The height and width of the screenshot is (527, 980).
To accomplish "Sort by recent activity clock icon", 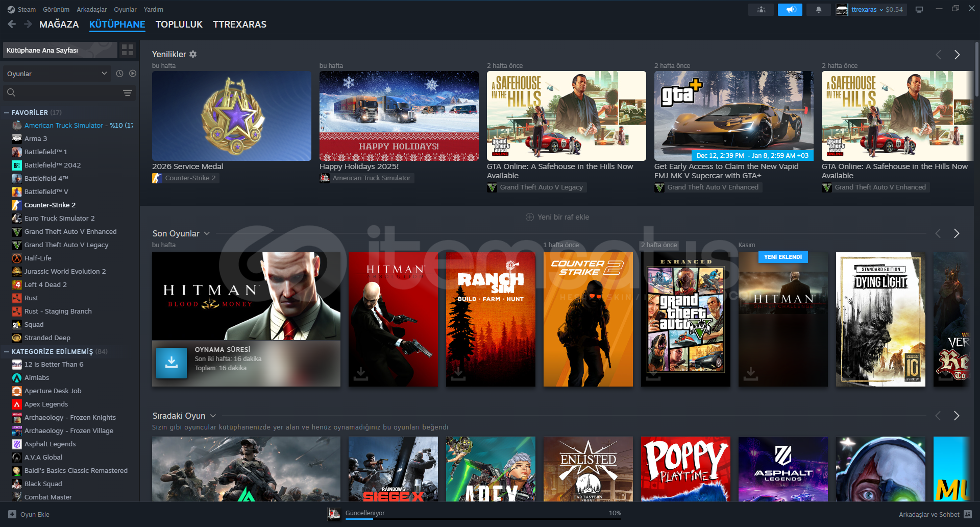I will tap(119, 74).
